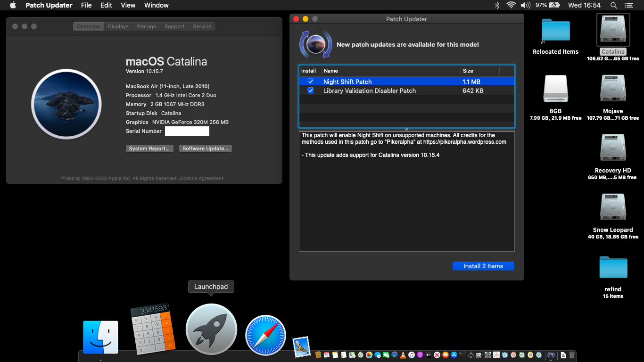644x362 pixels.
Task: Select the refind folder on desktop
Action: 613,267
